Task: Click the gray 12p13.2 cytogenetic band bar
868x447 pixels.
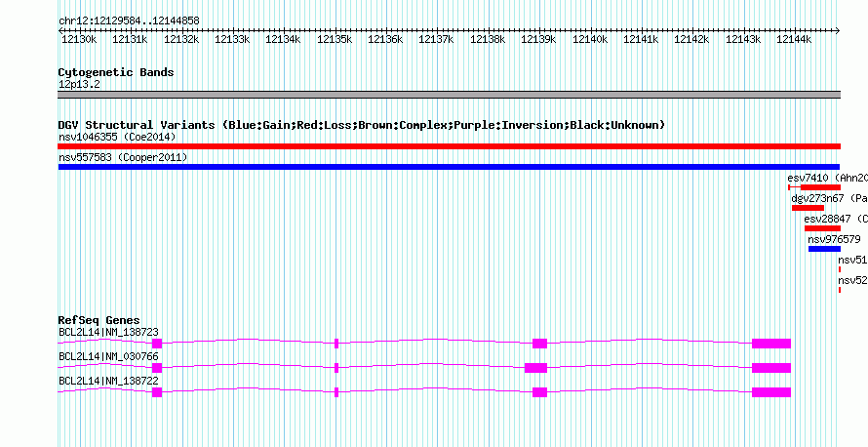Action: (449, 95)
